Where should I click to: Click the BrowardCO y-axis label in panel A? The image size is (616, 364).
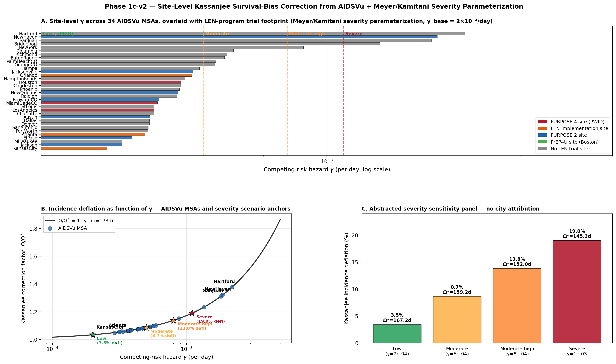pyautogui.click(x=25, y=100)
